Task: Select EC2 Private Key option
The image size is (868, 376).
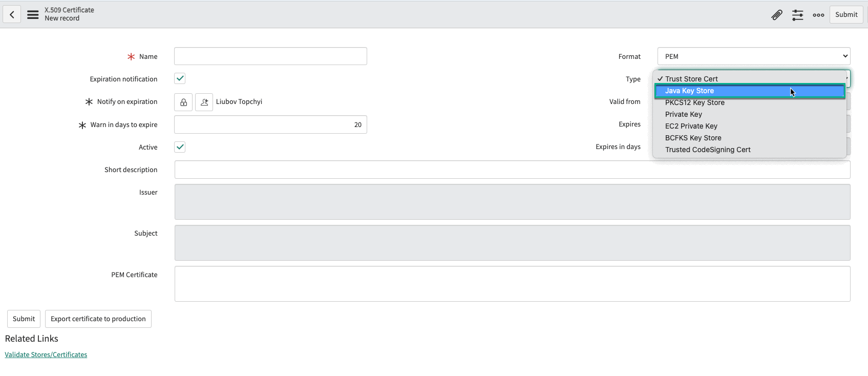Action: (691, 126)
